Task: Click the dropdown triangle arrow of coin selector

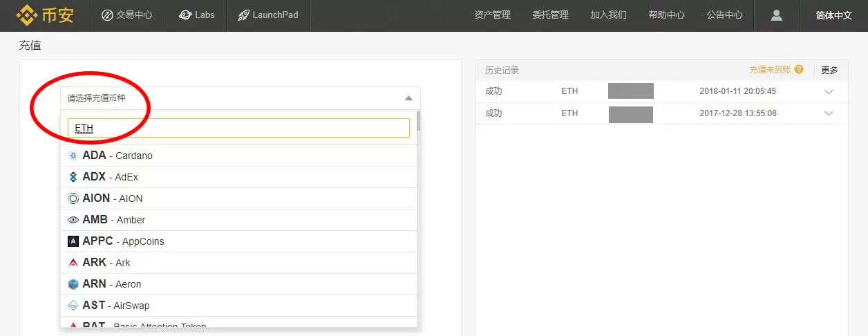Action: click(x=408, y=98)
